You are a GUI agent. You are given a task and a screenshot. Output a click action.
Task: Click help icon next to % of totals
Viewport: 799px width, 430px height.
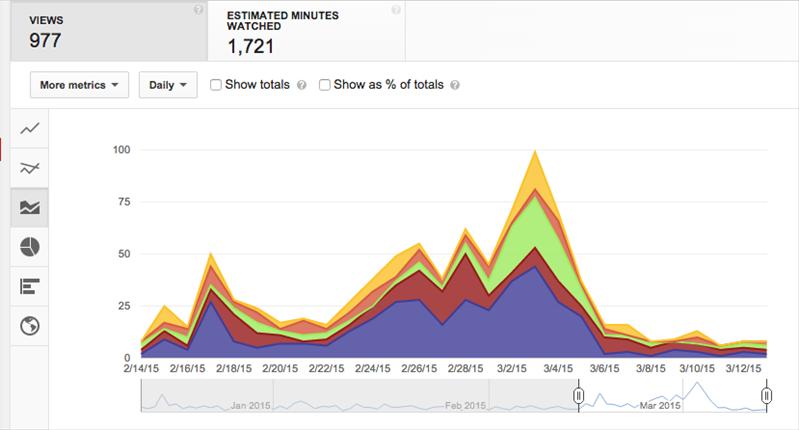tap(455, 85)
